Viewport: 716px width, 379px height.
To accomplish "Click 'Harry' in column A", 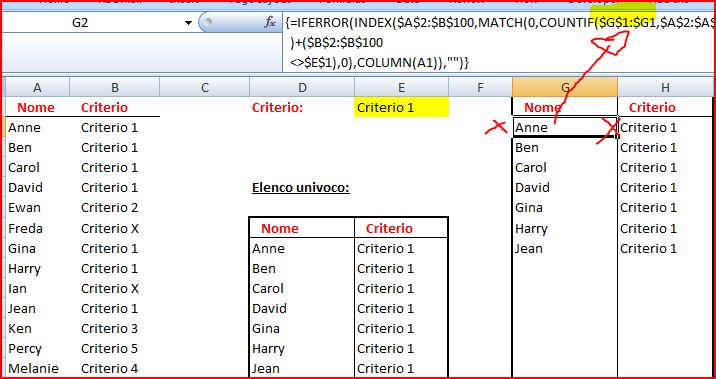I will (24, 268).
